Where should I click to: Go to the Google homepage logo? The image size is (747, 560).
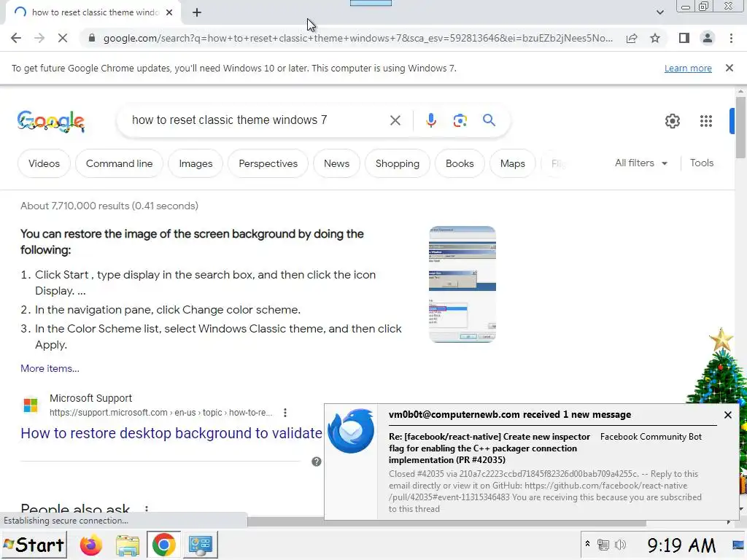[51, 121]
